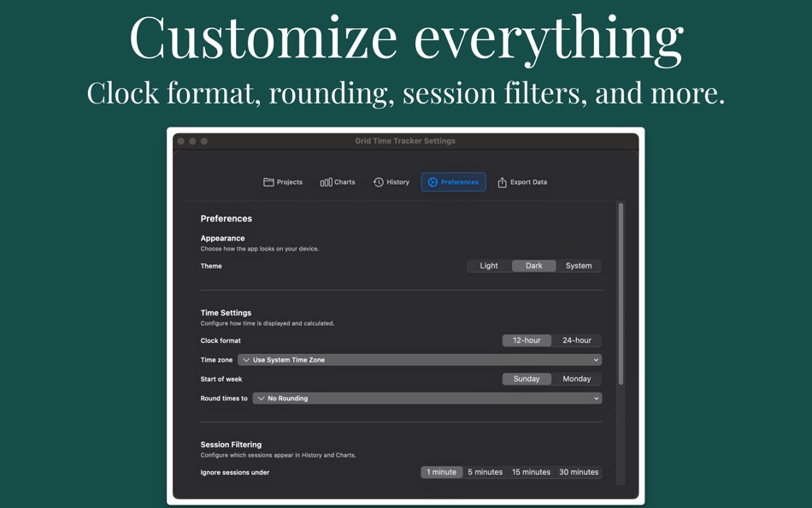The height and width of the screenshot is (508, 812).
Task: Click the clock icon beside History
Action: pyautogui.click(x=379, y=182)
